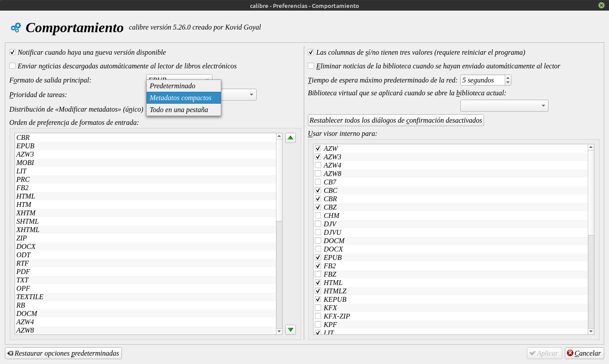Check DOCM in the internal viewer list
The image size is (609, 364).
click(x=318, y=241)
